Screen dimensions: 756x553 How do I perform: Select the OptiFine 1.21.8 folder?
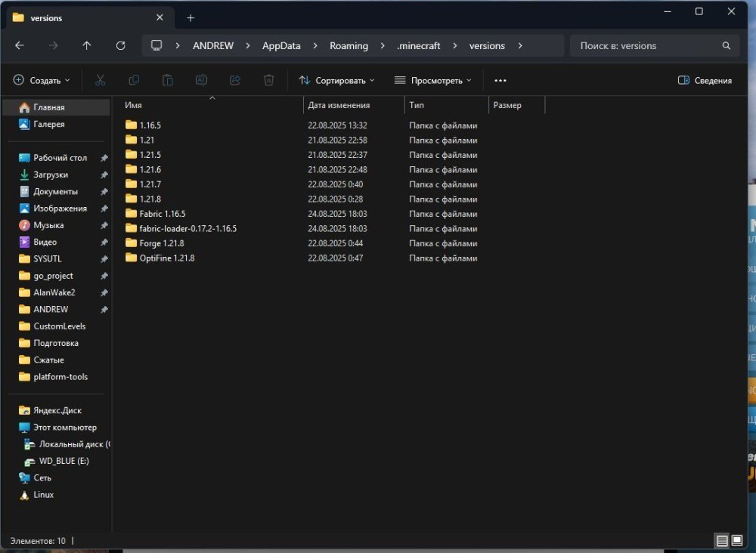click(160, 258)
